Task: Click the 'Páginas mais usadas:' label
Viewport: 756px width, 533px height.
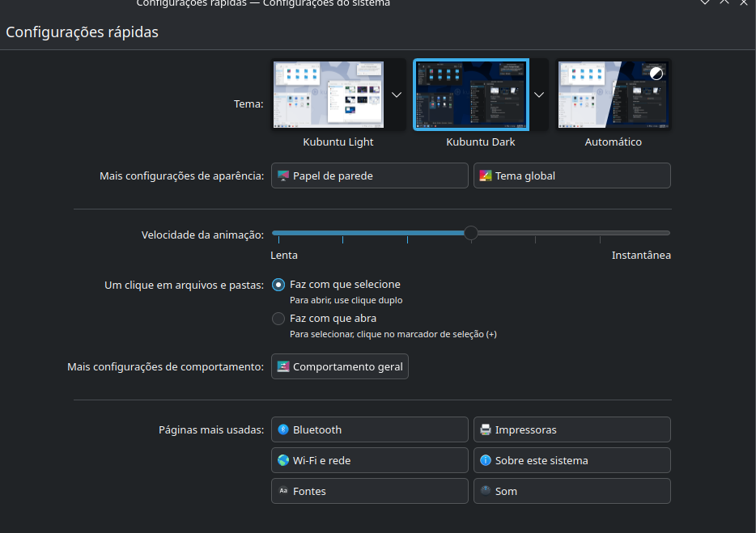Action: 211,429
